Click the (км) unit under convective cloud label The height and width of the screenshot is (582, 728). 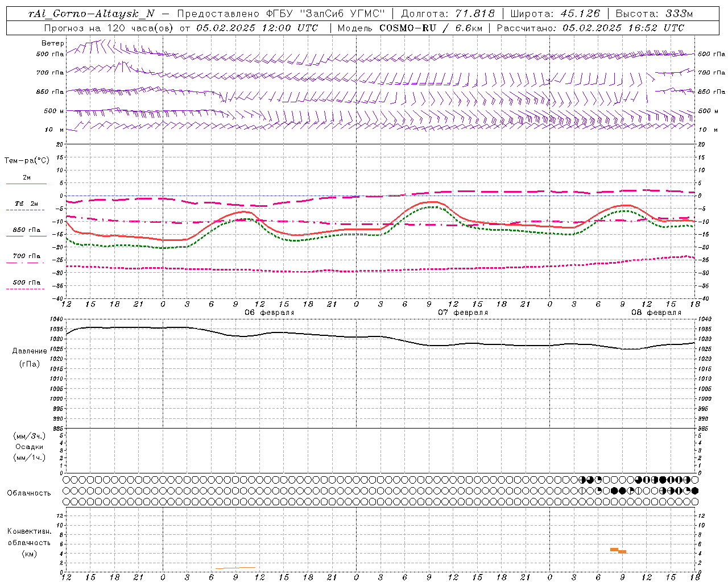[x=30, y=554]
